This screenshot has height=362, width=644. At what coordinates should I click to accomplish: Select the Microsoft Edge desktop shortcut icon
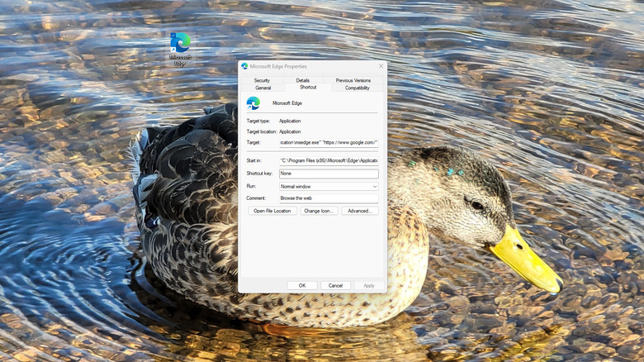[180, 43]
